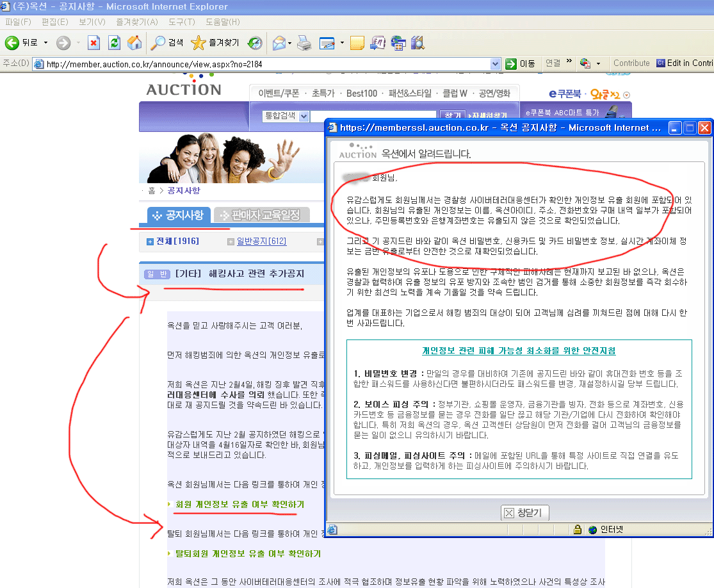714x588 pixels.
Task: Click the 창닫기 button in popup
Action: (x=524, y=513)
